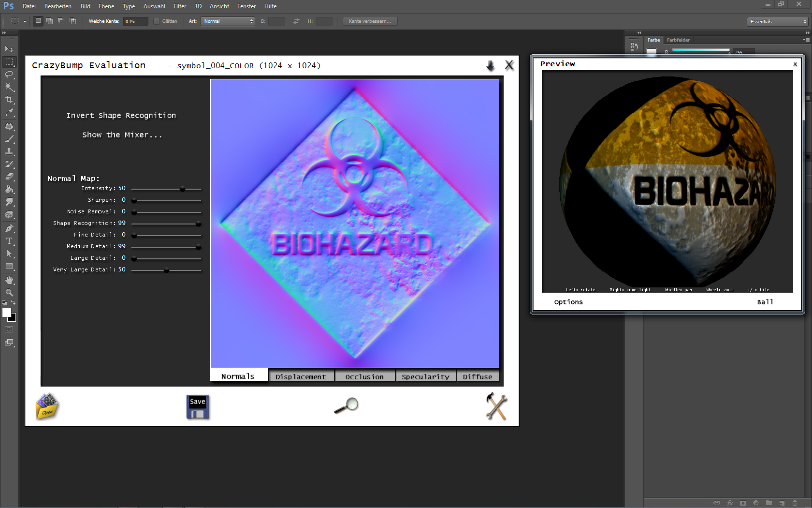812x508 pixels.
Task: Open the Essentials workspace dropdown
Action: [777, 22]
